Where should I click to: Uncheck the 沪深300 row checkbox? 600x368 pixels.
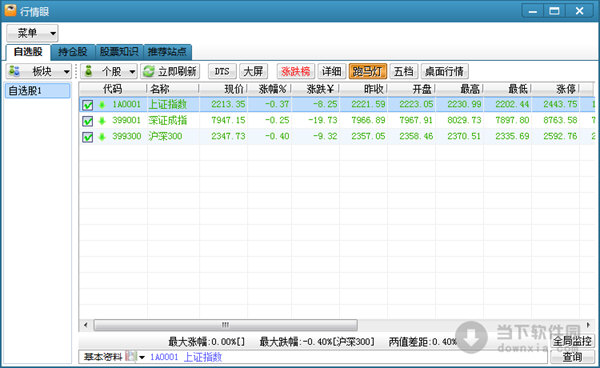point(88,137)
